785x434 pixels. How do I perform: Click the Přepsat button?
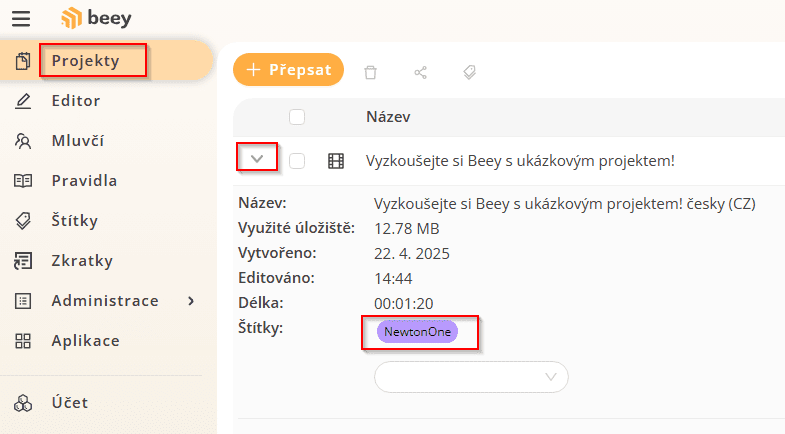point(288,70)
